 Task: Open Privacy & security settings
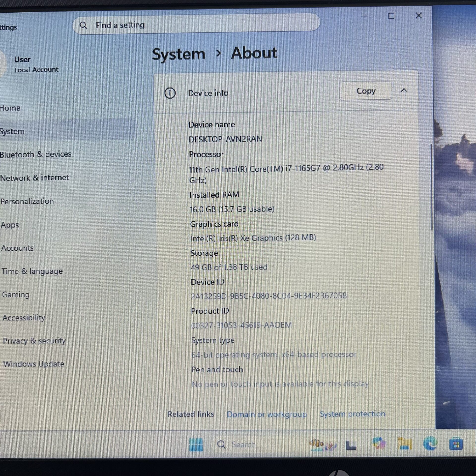pos(34,341)
